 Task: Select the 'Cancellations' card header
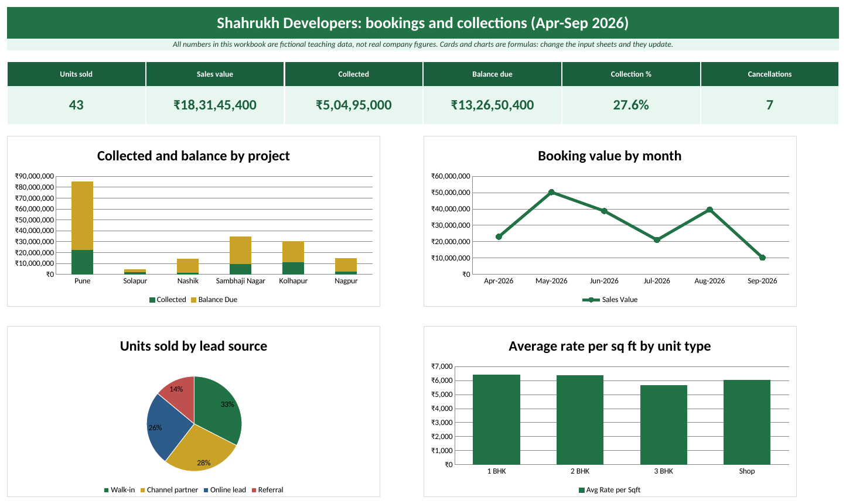(770, 74)
